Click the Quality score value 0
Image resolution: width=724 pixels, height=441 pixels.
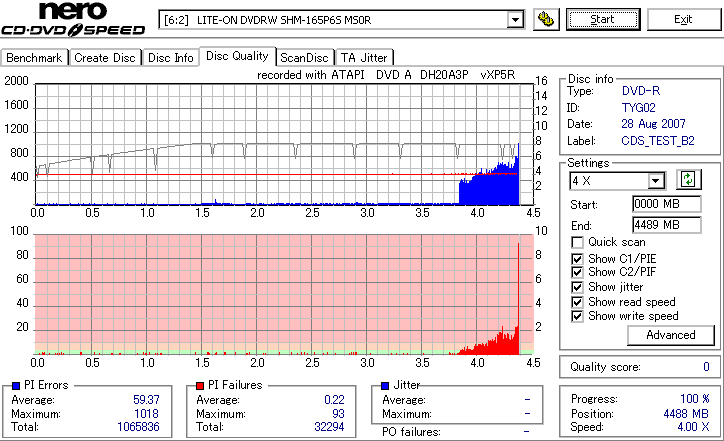[x=706, y=367]
